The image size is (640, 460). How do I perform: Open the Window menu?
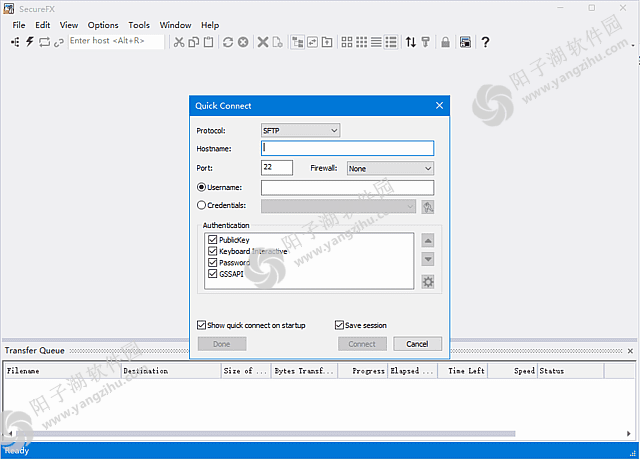pyautogui.click(x=175, y=25)
